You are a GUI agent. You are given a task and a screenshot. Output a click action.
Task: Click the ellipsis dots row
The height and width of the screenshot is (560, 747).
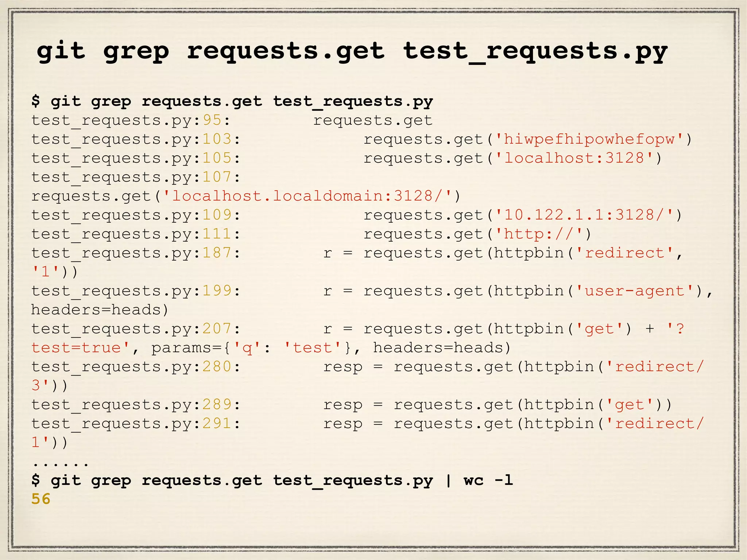(60, 463)
